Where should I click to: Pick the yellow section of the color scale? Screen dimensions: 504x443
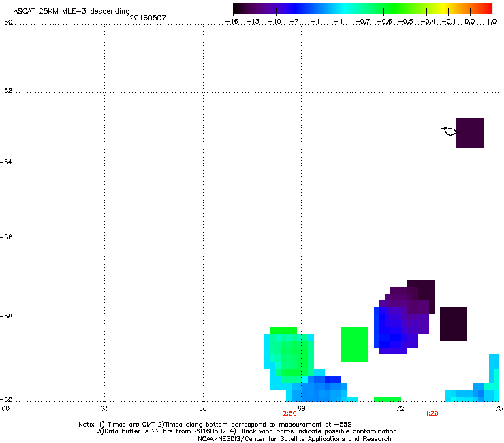click(x=445, y=8)
